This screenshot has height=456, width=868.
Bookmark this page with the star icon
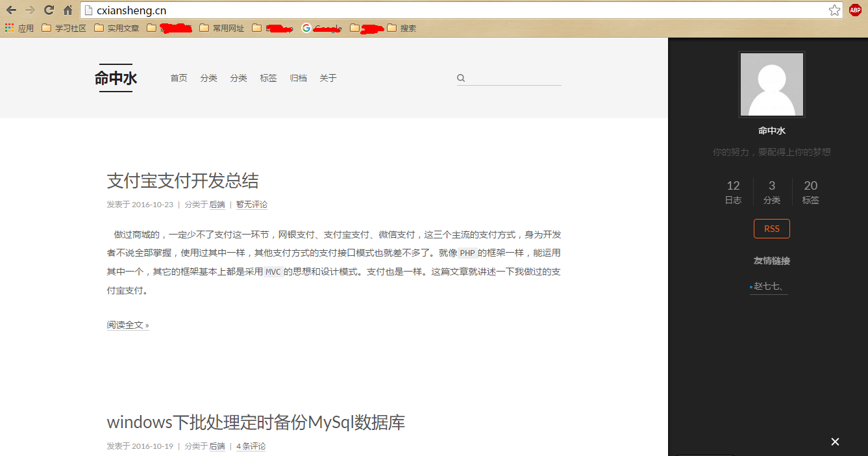(x=834, y=10)
